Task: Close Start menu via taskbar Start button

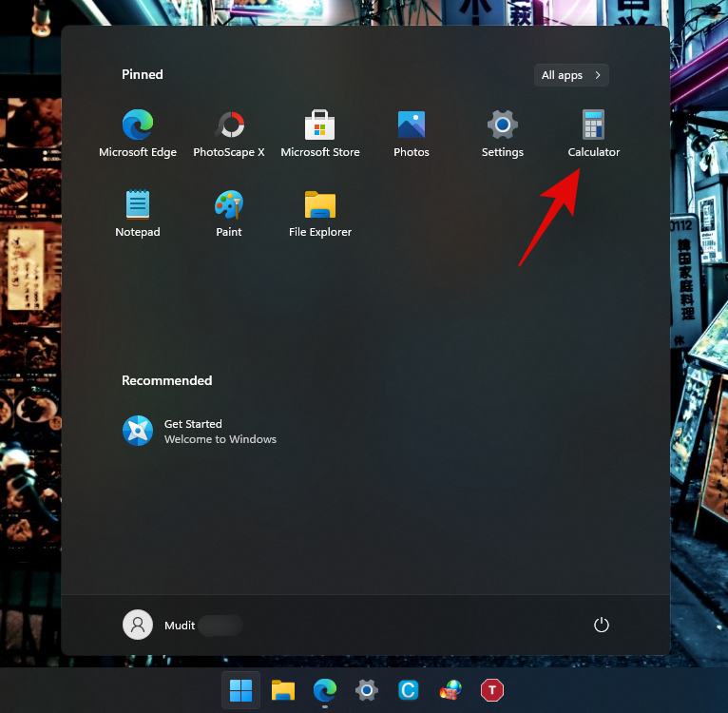Action: pos(241,690)
